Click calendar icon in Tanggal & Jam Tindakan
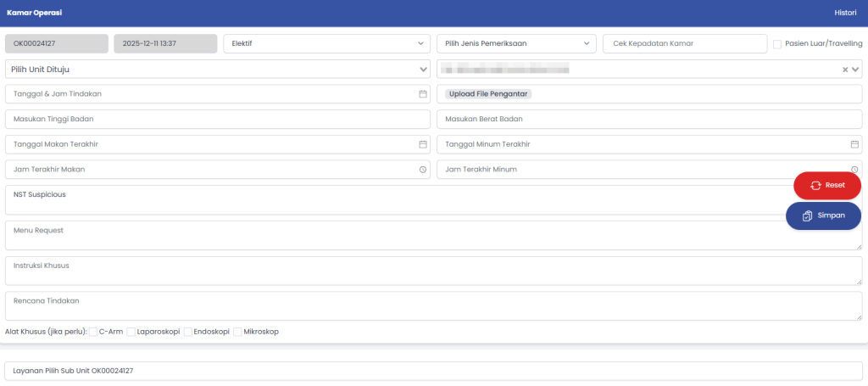The height and width of the screenshot is (386, 868). point(422,94)
